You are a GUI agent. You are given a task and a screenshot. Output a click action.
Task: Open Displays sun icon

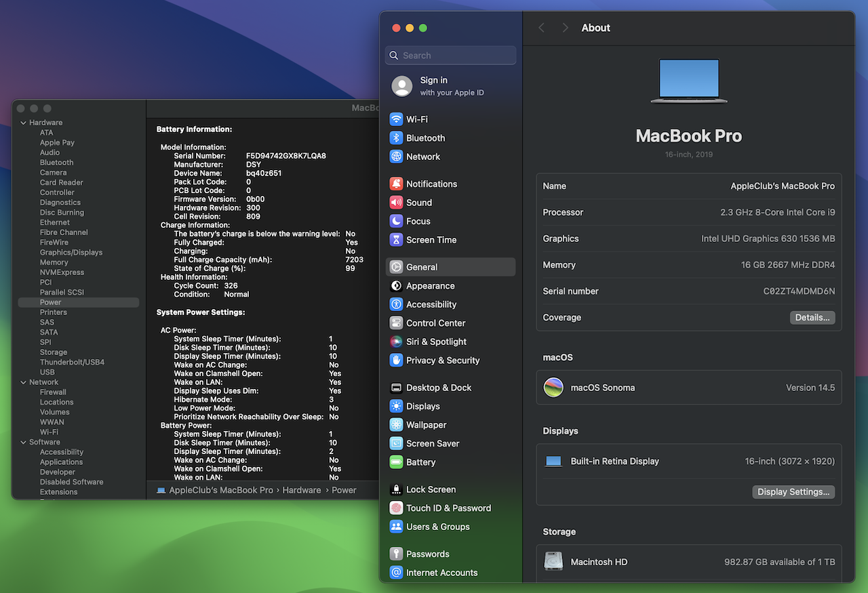397,407
